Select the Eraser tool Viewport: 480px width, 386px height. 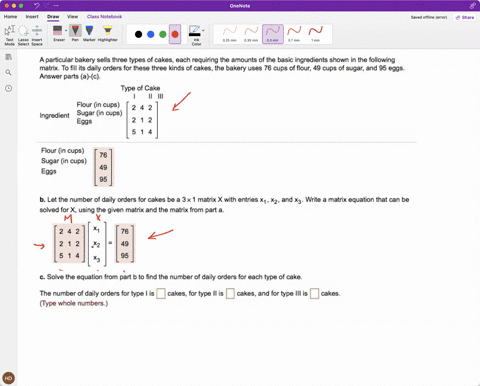coord(58,33)
